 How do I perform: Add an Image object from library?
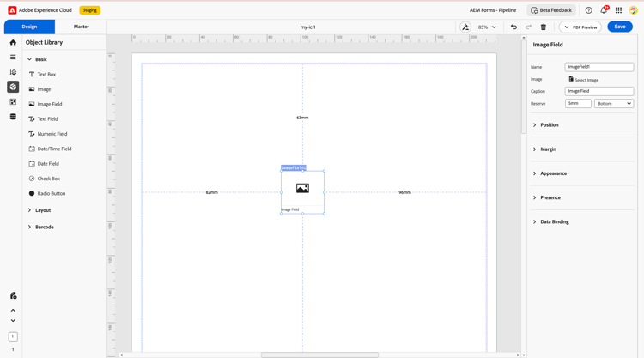tap(39, 89)
